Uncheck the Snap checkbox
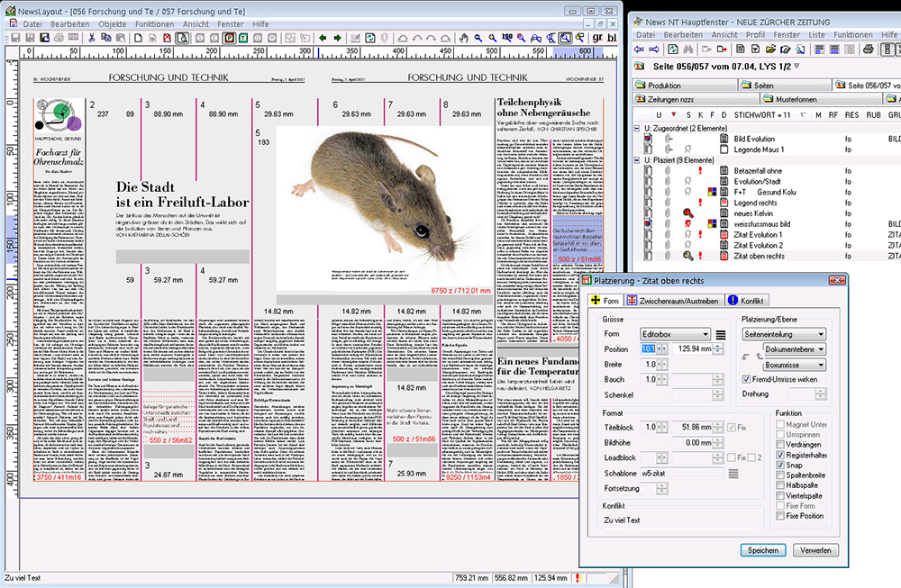Screen dimensions: 901x588 [780, 466]
